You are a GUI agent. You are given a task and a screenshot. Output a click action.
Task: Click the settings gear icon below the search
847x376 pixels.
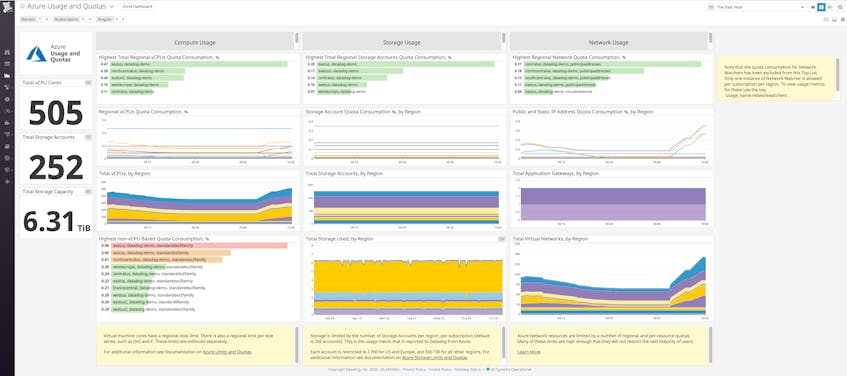(x=842, y=19)
